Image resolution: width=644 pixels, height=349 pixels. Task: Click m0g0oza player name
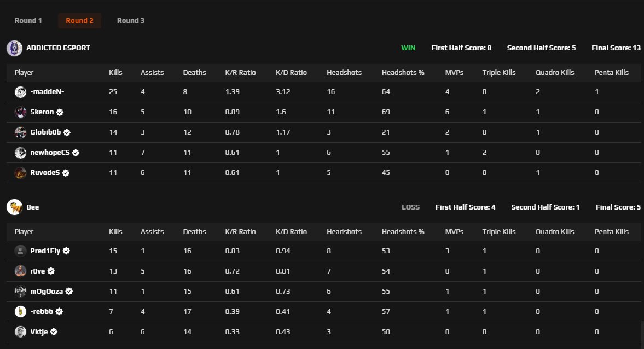coord(47,292)
